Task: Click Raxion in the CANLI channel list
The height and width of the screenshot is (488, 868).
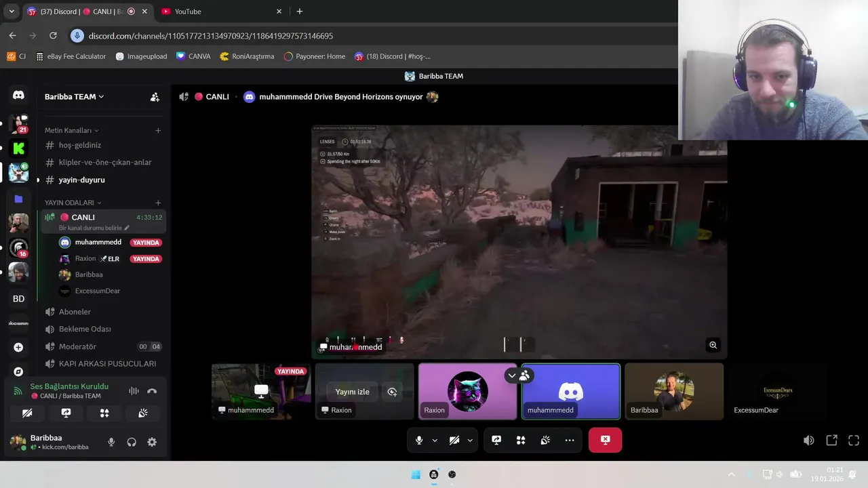Action: (x=85, y=259)
